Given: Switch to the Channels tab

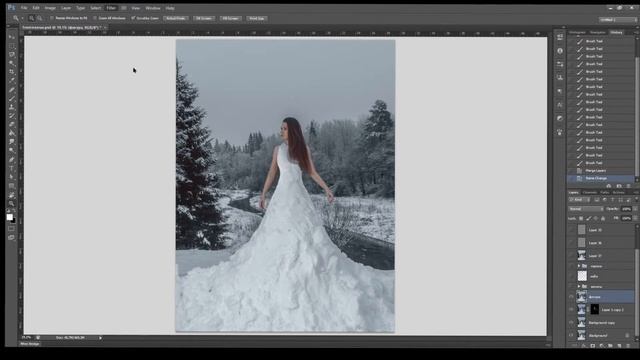Looking at the screenshot, I should (x=590, y=192).
